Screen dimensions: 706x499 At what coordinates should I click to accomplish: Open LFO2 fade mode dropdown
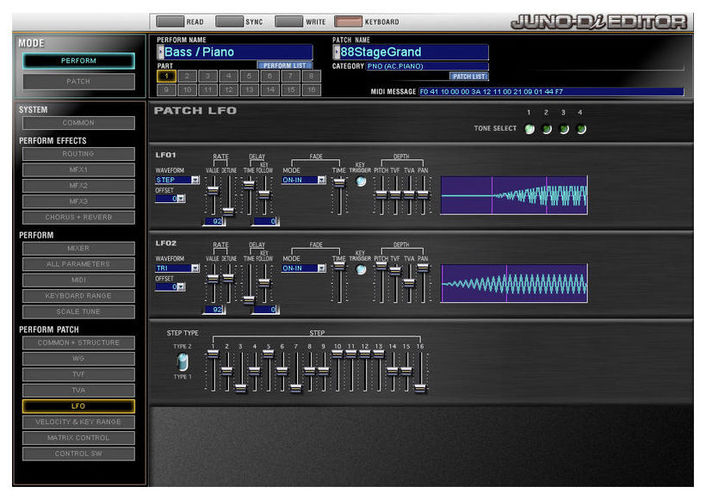321,268
